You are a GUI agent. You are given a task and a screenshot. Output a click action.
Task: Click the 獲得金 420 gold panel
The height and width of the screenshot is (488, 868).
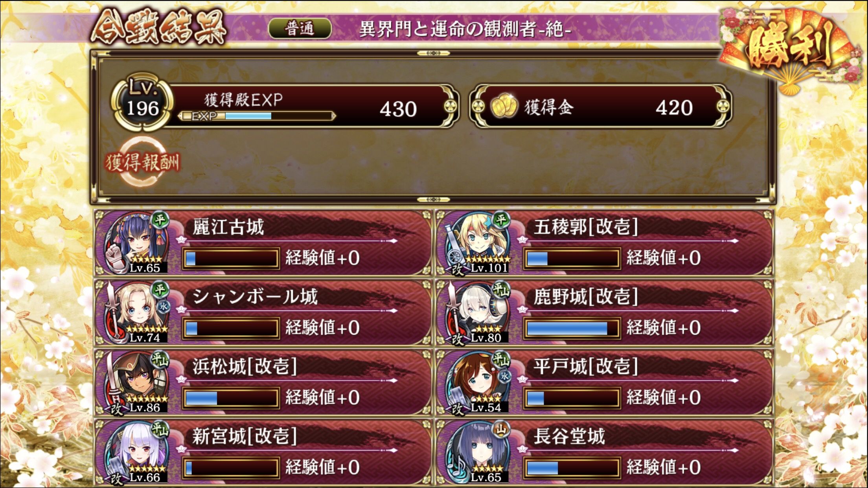(x=601, y=107)
